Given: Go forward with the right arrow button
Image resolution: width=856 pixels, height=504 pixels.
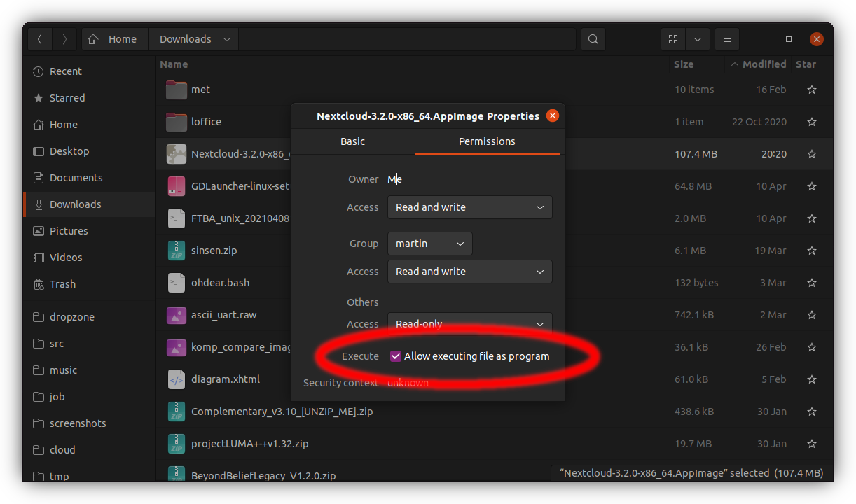Looking at the screenshot, I should click(x=64, y=39).
